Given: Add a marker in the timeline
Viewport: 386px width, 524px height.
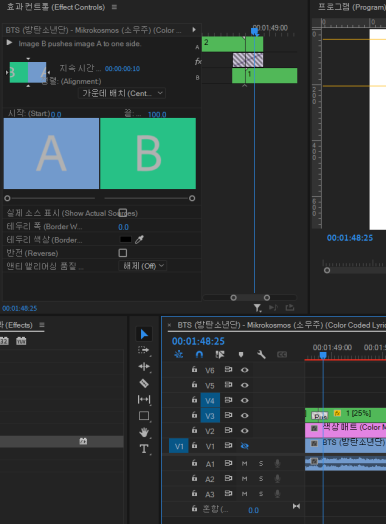Looking at the screenshot, I should click(241, 355).
